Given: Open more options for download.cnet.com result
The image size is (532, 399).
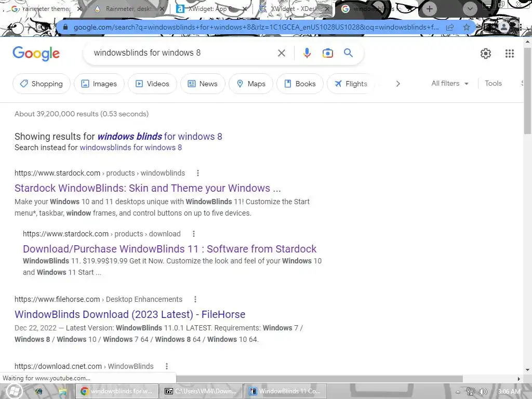Looking at the screenshot, I should tap(167, 366).
